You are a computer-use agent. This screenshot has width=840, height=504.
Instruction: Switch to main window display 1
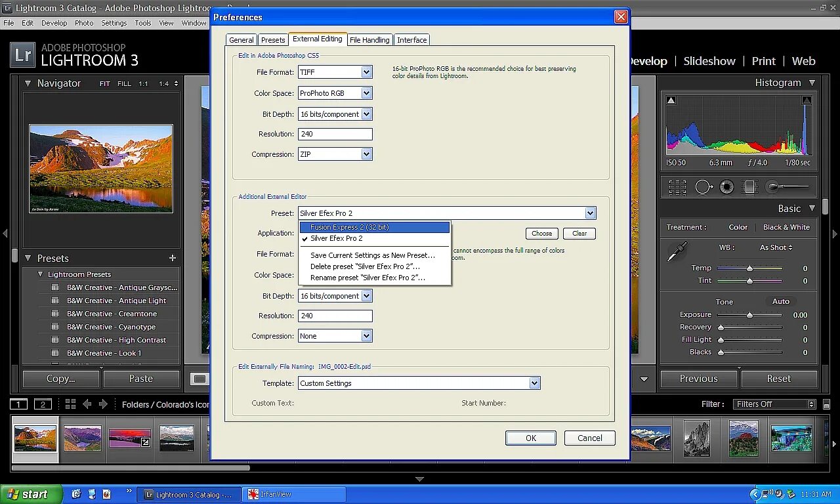click(x=19, y=404)
